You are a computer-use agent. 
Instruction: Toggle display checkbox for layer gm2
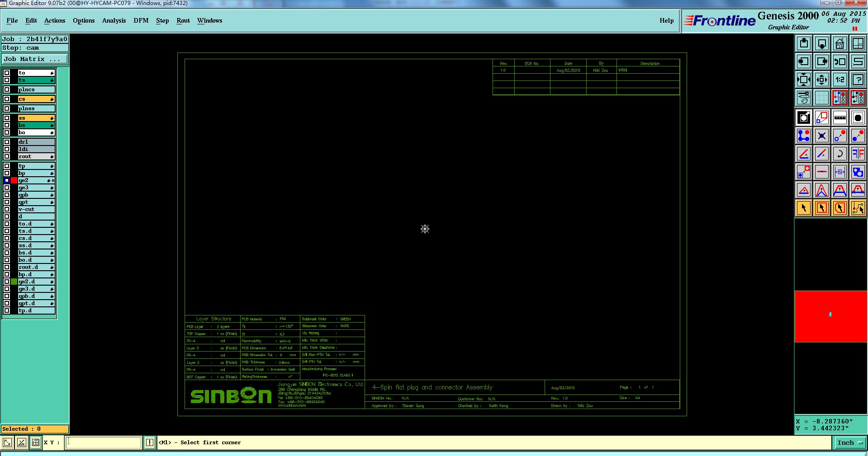(7, 180)
